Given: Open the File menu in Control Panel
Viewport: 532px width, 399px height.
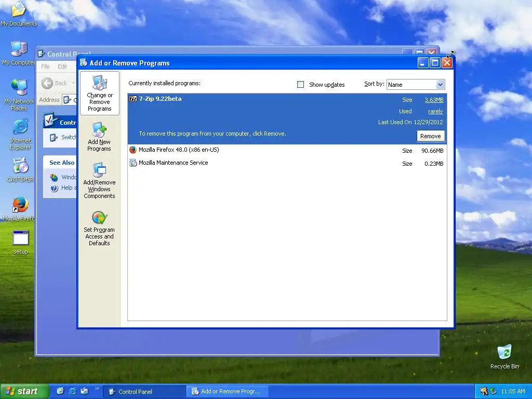Looking at the screenshot, I should click(x=46, y=66).
